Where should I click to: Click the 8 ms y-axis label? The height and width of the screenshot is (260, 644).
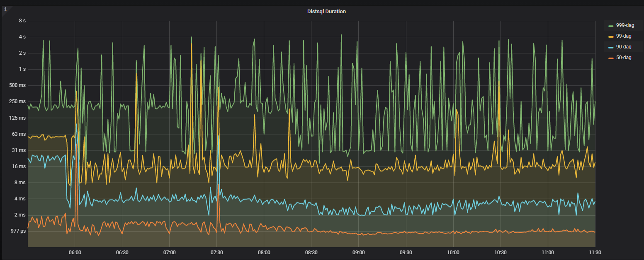21,182
